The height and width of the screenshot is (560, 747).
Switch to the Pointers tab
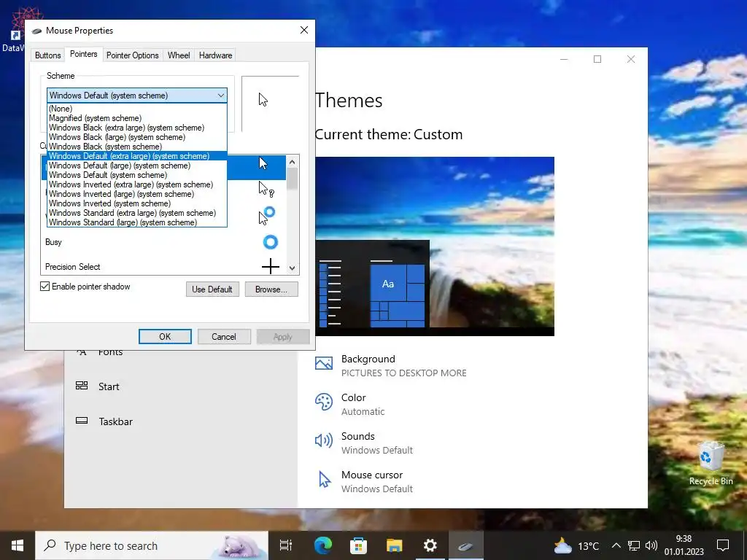(x=83, y=54)
